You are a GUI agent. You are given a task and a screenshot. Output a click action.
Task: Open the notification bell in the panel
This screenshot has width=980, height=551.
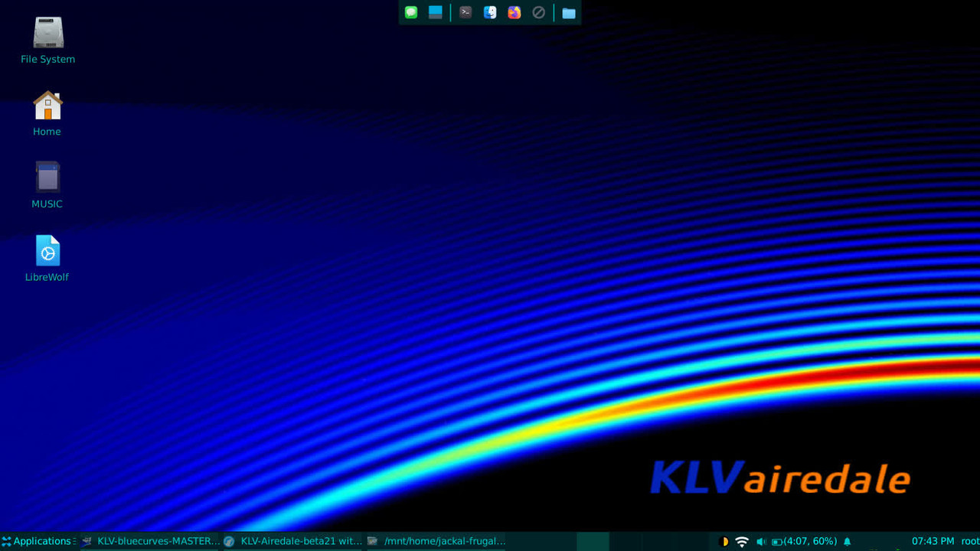pos(847,541)
